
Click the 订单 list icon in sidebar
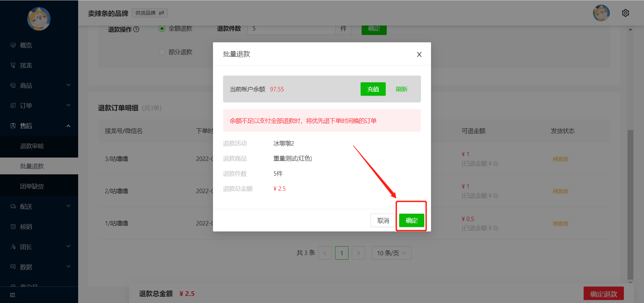tap(13, 105)
